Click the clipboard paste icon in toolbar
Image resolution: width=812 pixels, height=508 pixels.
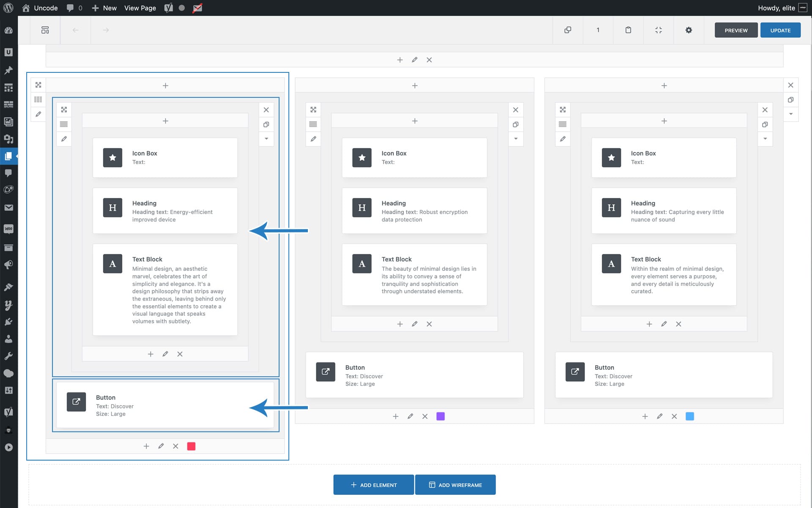click(628, 30)
